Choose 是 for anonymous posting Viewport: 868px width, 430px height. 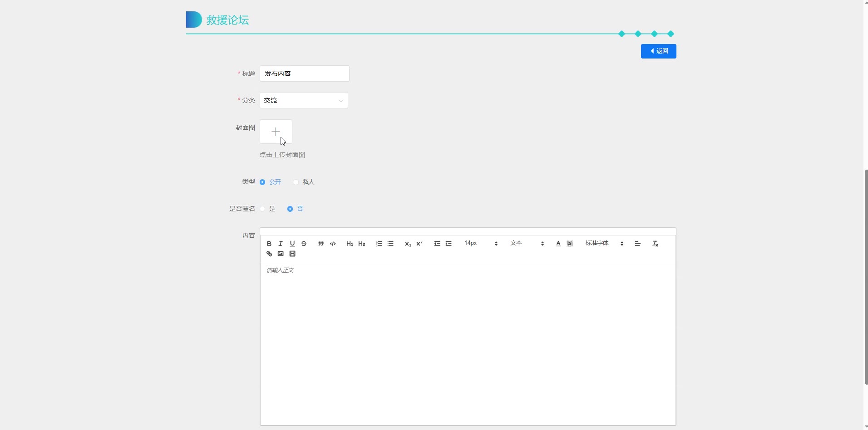(262, 209)
